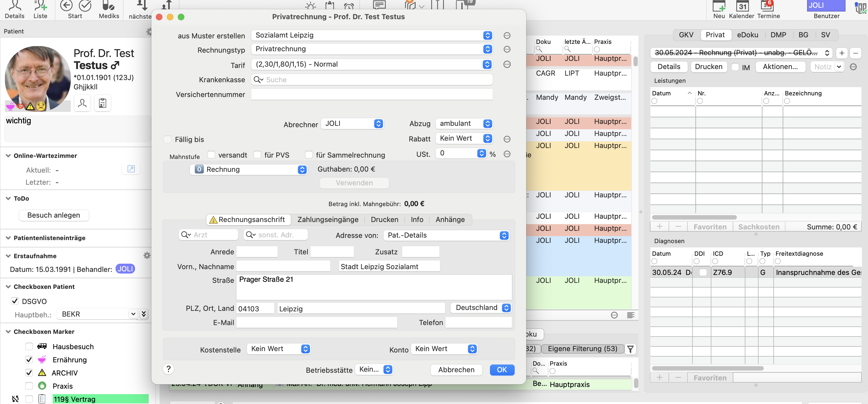Open options circle next to Tarif
The width and height of the screenshot is (868, 404).
click(x=507, y=64)
